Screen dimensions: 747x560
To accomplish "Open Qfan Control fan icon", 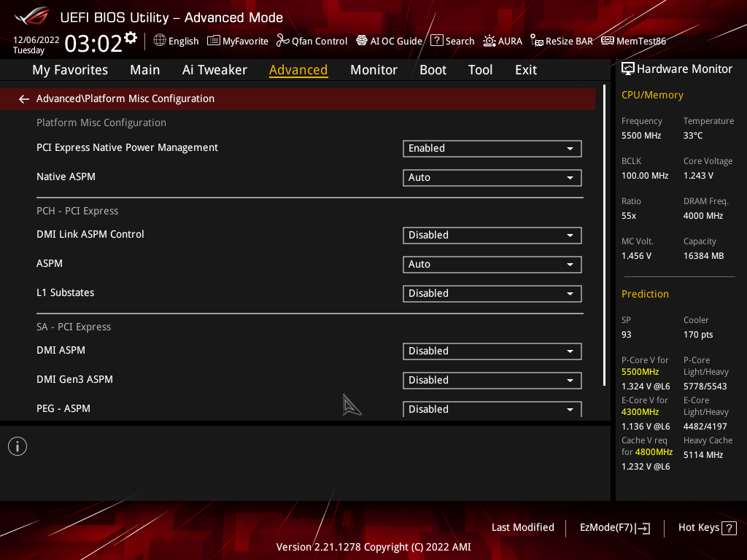I will click(282, 41).
